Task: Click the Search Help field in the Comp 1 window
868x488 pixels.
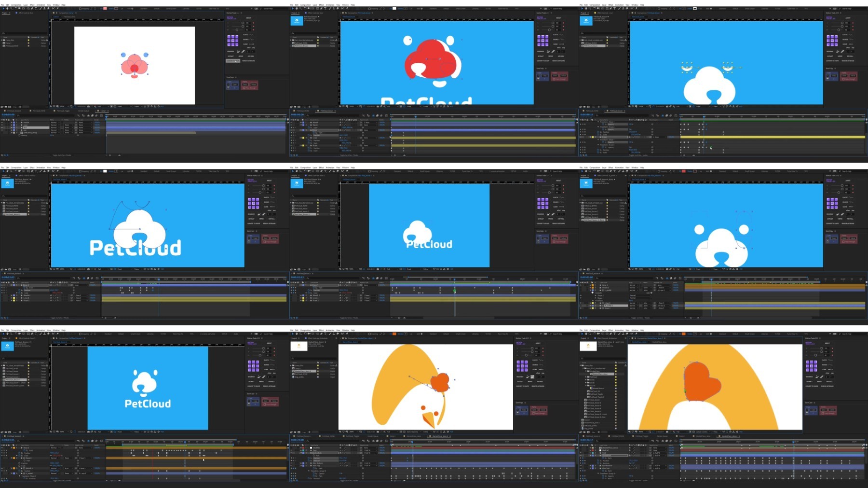Action: [x=275, y=8]
